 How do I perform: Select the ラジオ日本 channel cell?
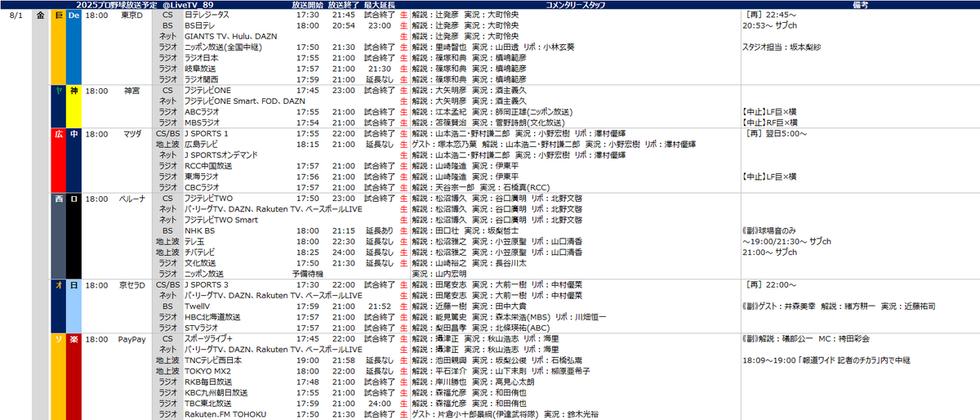point(203,57)
